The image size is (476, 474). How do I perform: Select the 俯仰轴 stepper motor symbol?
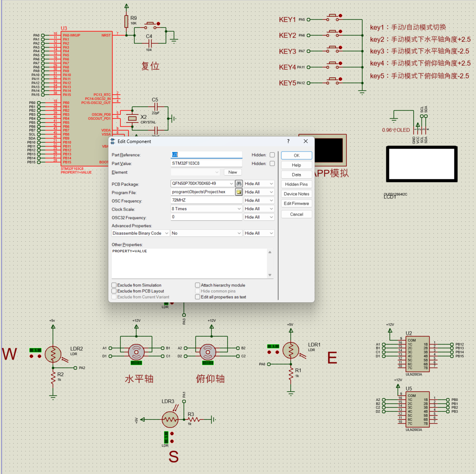[x=208, y=352]
